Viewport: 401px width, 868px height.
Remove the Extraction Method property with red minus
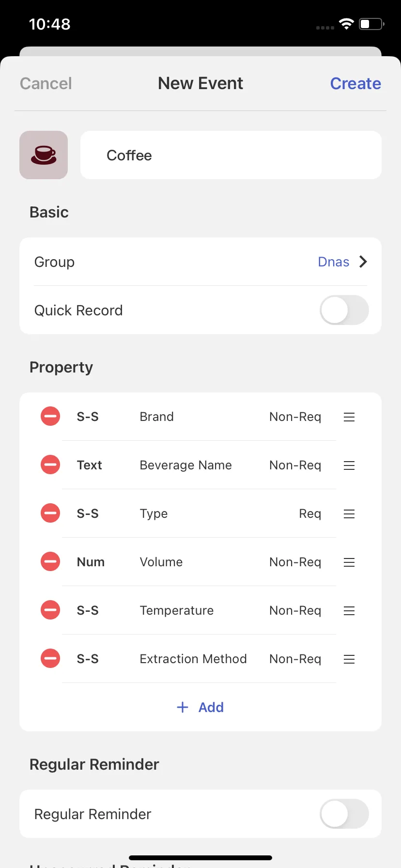tap(50, 659)
